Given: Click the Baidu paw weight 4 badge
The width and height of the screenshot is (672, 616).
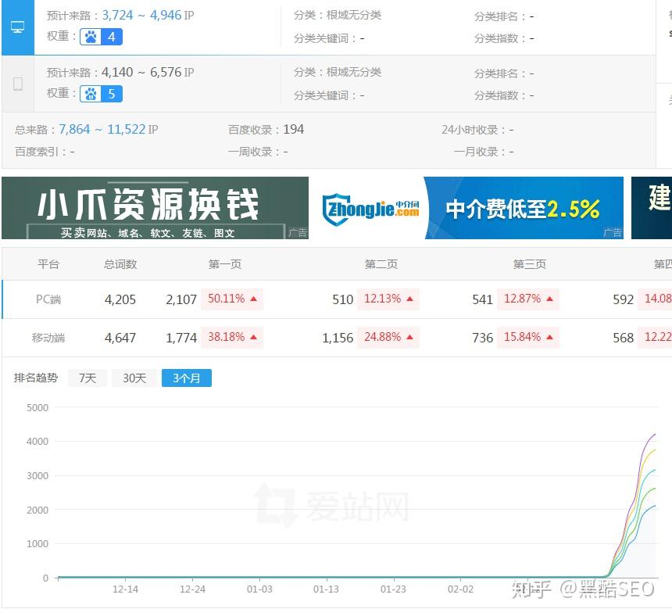Looking at the screenshot, I should click(x=101, y=37).
